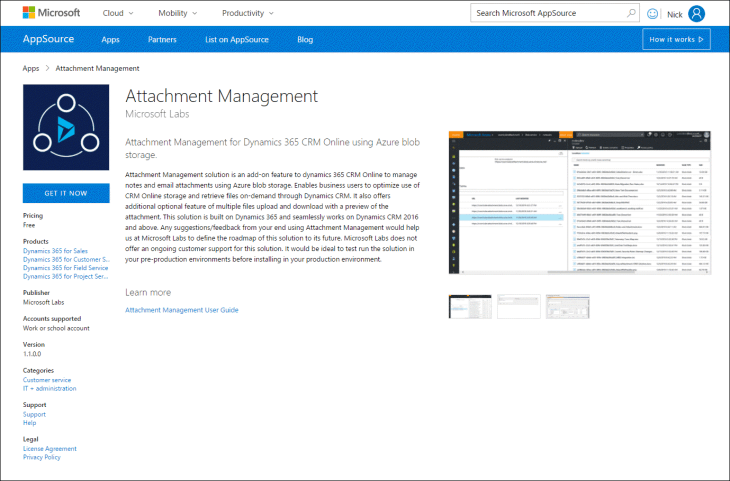Viewport: 730px width, 481px height.
Task: Click the Free pricing value
Action: 29,225
